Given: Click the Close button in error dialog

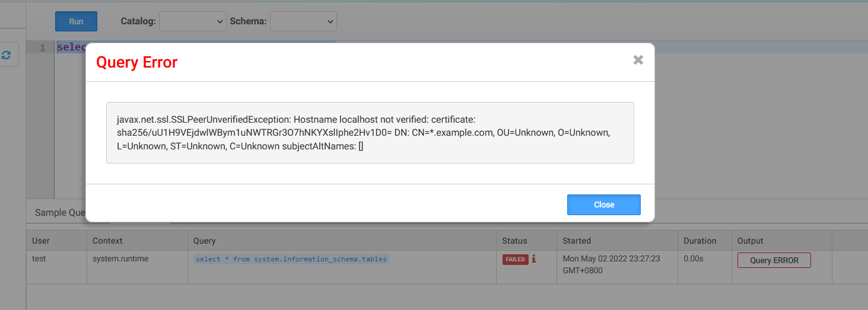Looking at the screenshot, I should (x=603, y=204).
